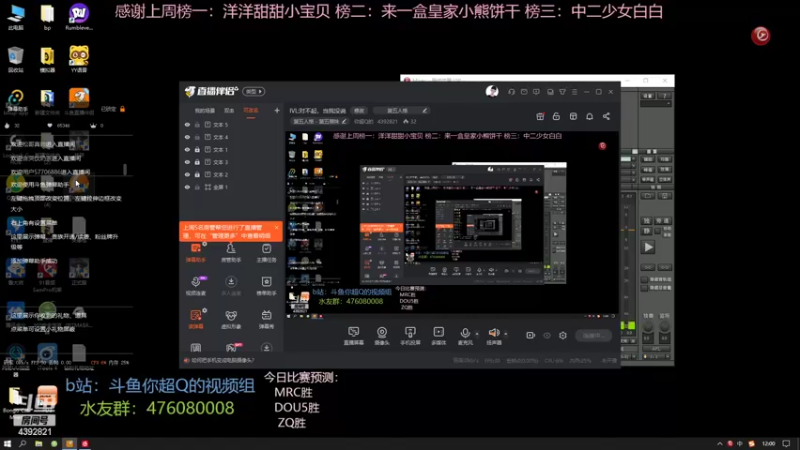Open the second scene tab in source panel
Image resolution: width=800 pixels, height=450 pixels.
tap(229, 111)
